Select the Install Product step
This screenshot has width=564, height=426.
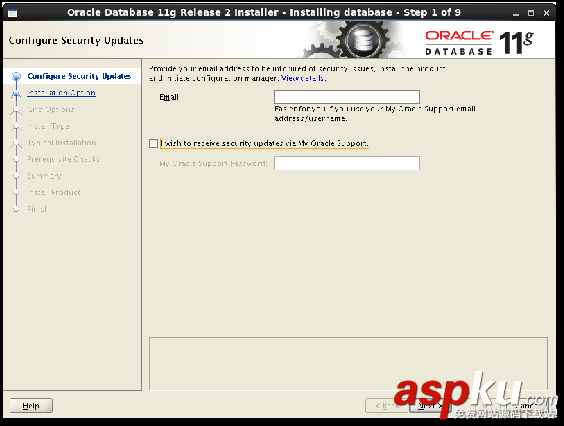(54, 192)
